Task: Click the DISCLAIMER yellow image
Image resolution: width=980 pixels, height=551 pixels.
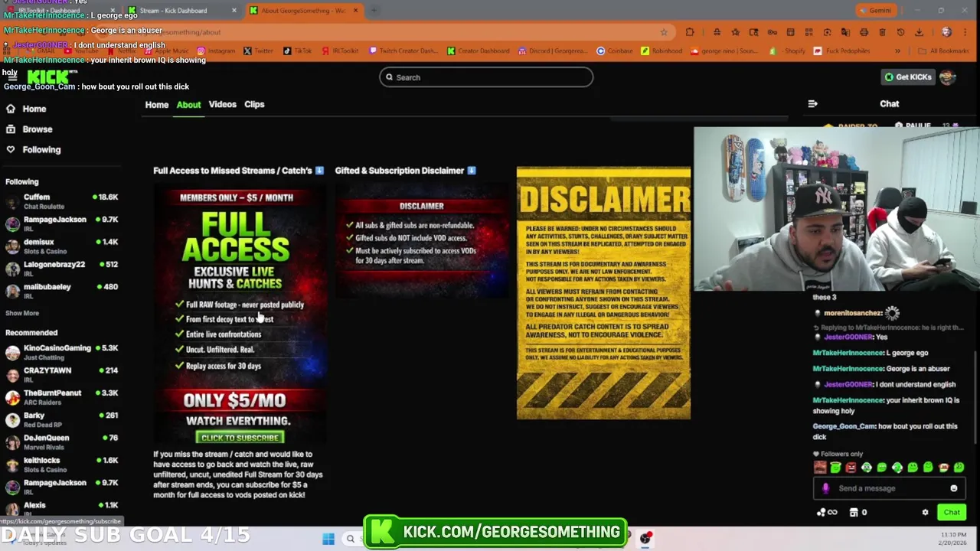Action: (603, 293)
